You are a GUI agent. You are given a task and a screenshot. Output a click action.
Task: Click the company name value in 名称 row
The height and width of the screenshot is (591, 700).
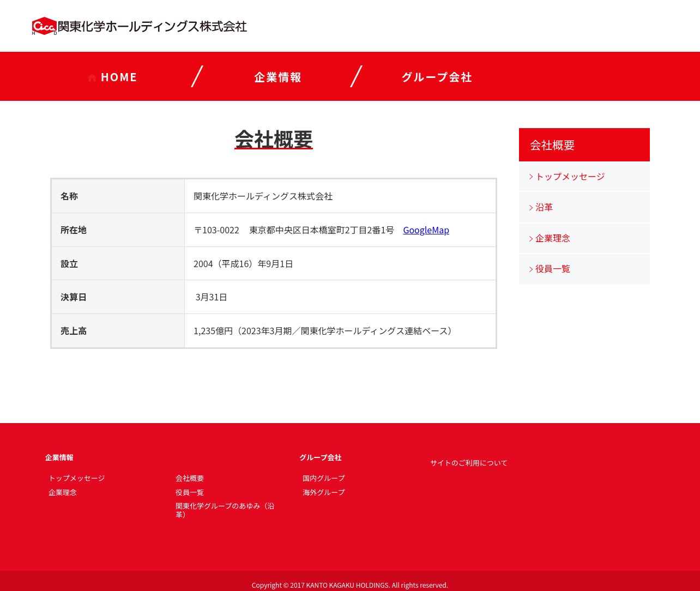(x=263, y=196)
